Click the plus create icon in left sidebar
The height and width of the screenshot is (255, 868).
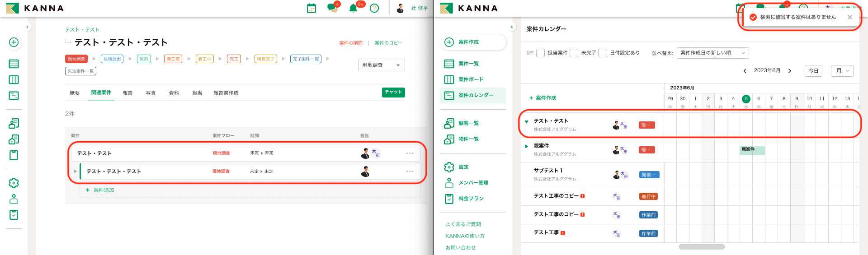(x=14, y=42)
